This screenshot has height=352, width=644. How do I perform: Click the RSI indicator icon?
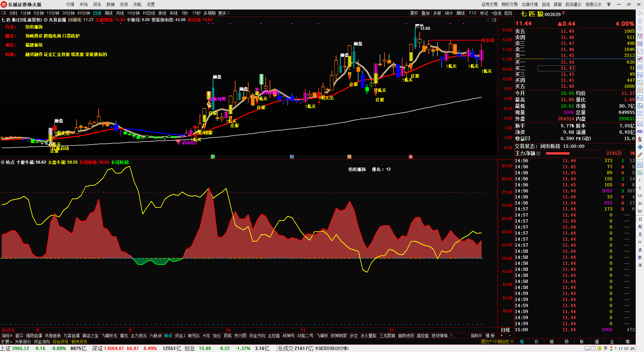tap(640, 131)
